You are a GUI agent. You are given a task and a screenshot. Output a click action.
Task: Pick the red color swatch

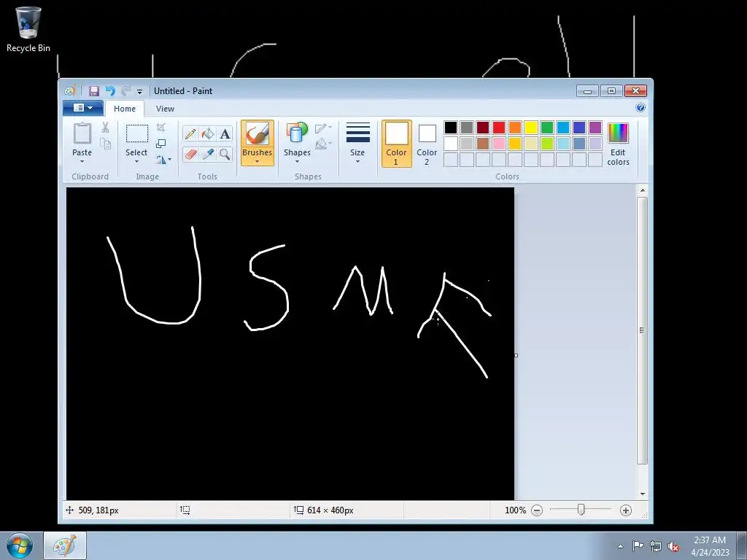coord(499,128)
